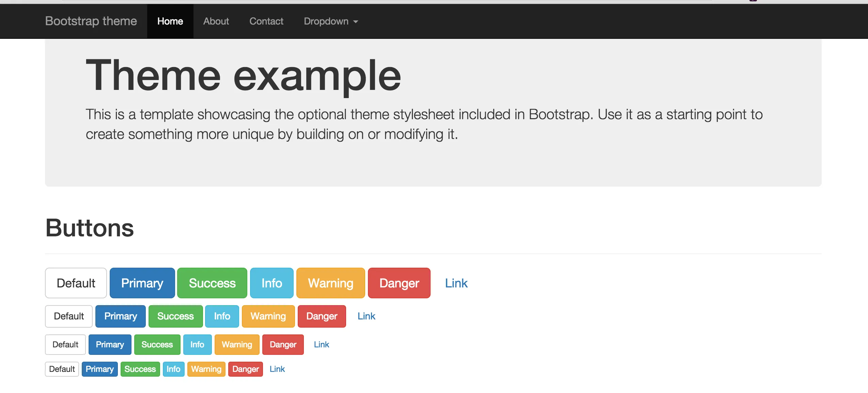Click the small Default button
The image size is (868, 393).
[65, 345]
